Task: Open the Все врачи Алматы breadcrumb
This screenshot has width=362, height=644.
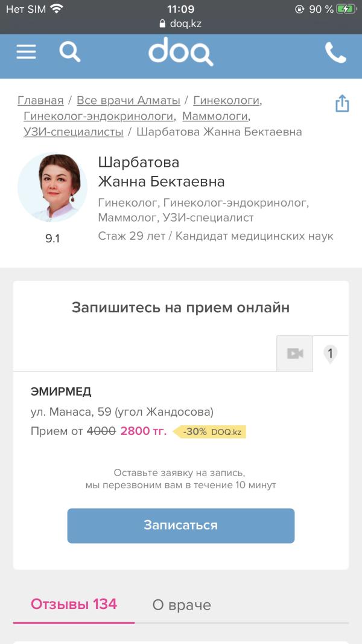Action: click(x=129, y=100)
